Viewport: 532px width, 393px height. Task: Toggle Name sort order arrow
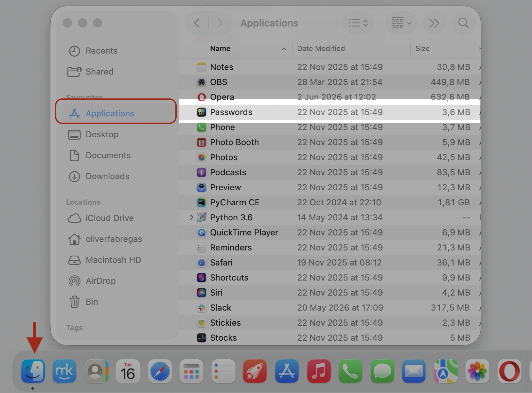(284, 49)
